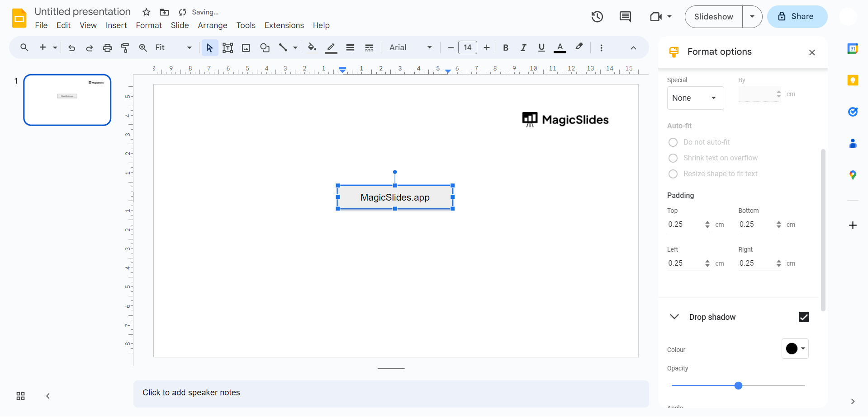Open the Extensions menu
Image resolution: width=868 pixels, height=417 pixels.
(284, 25)
